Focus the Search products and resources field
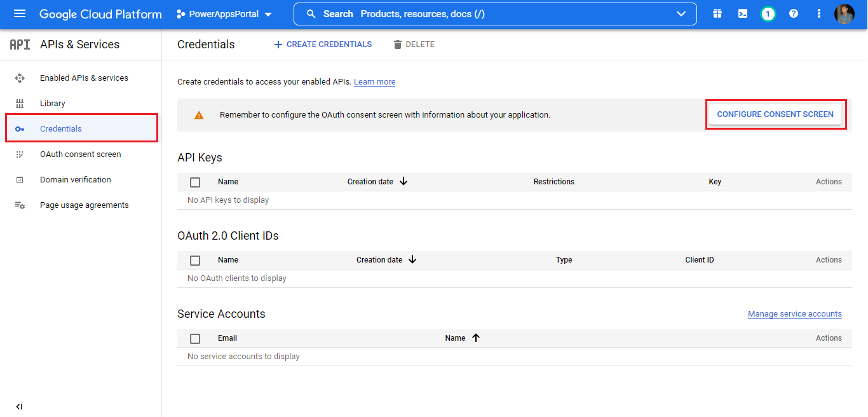This screenshot has width=868, height=417. 483,14
